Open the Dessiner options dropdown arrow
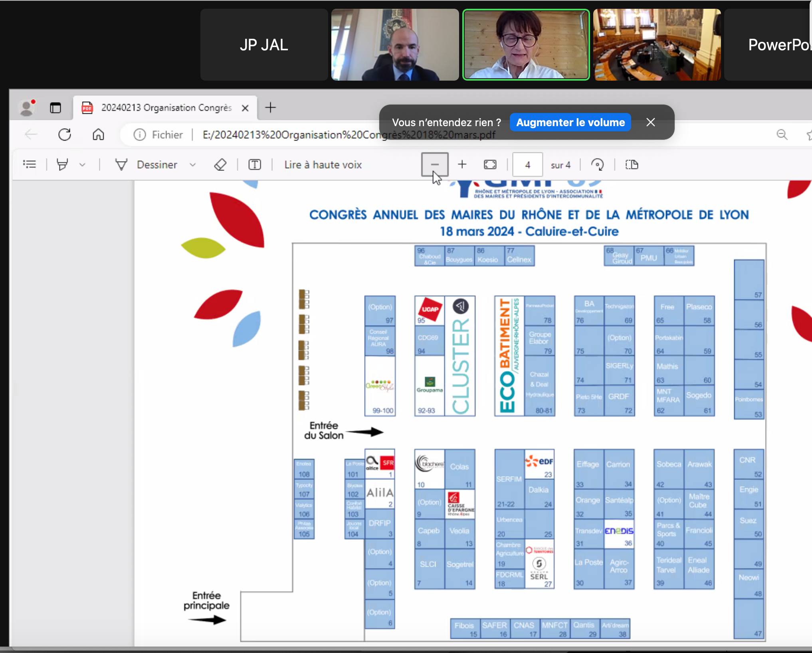The image size is (812, 653). (193, 164)
